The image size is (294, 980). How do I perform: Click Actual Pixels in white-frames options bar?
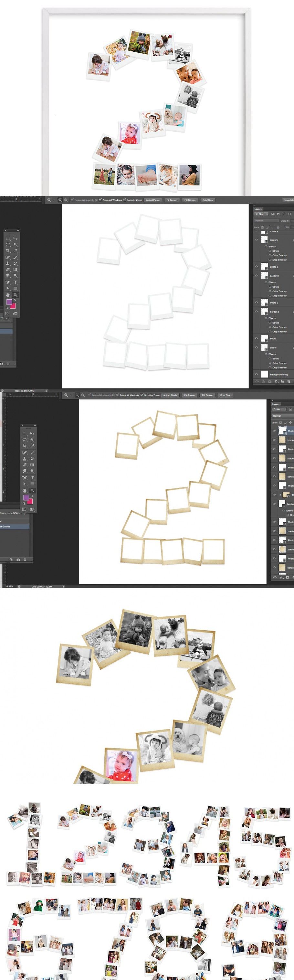pos(152,200)
